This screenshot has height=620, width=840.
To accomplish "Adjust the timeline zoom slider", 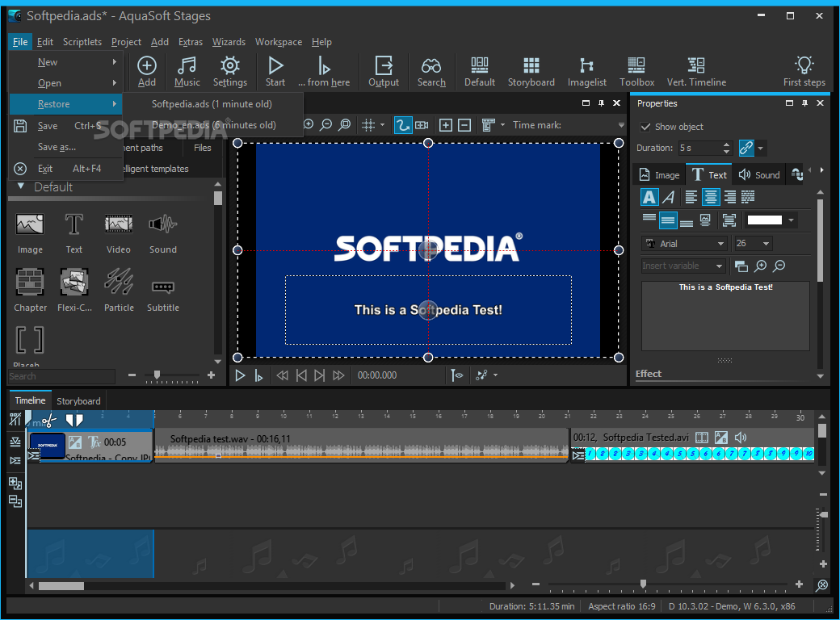I will (643, 584).
